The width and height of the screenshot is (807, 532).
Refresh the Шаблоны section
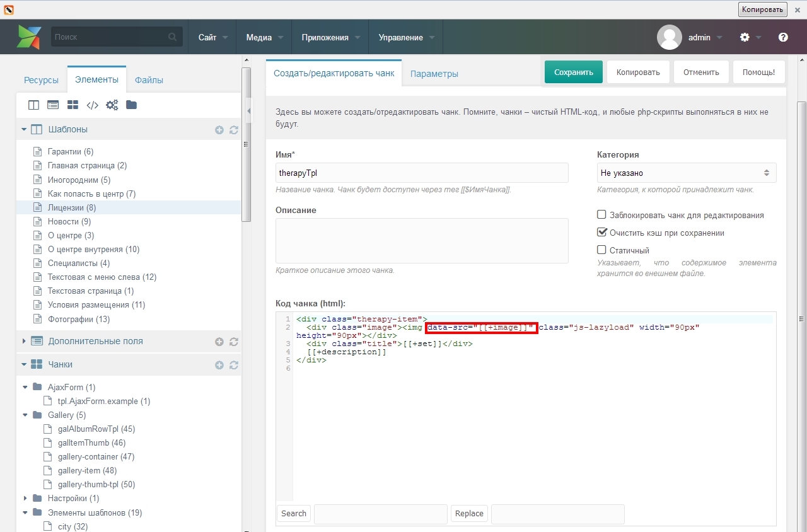[x=234, y=130]
